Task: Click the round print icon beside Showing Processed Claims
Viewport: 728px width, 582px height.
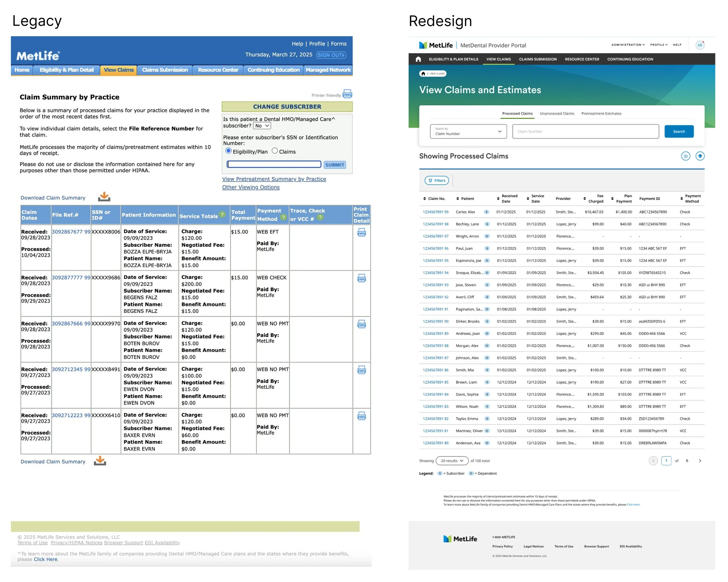Action: (700, 156)
